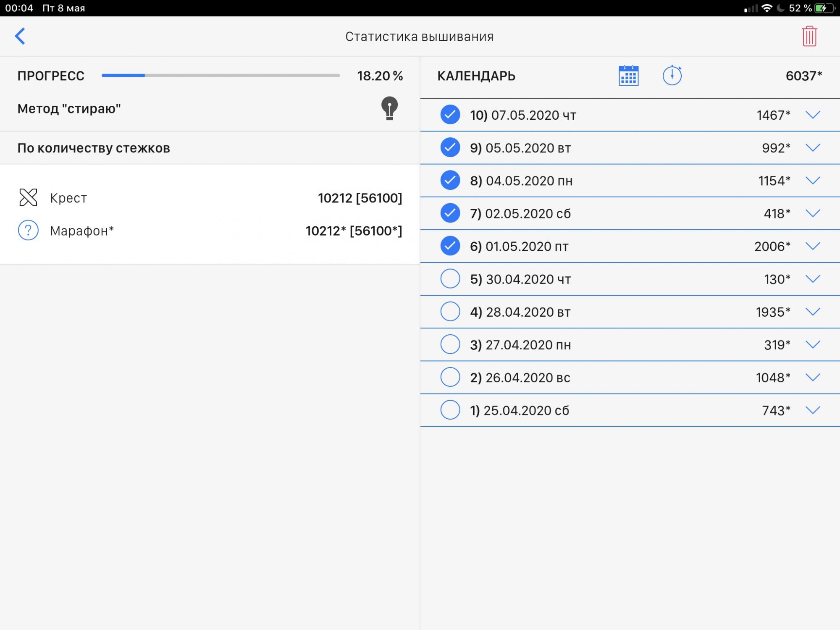840x630 pixels.
Task: Expand the 05.05.2020 вт row chevron
Action: click(x=813, y=148)
